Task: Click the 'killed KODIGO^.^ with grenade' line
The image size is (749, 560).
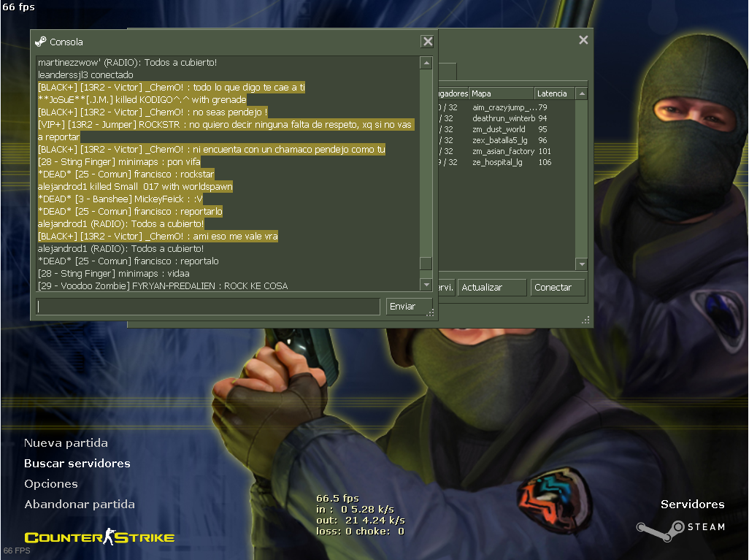Action: tap(142, 100)
